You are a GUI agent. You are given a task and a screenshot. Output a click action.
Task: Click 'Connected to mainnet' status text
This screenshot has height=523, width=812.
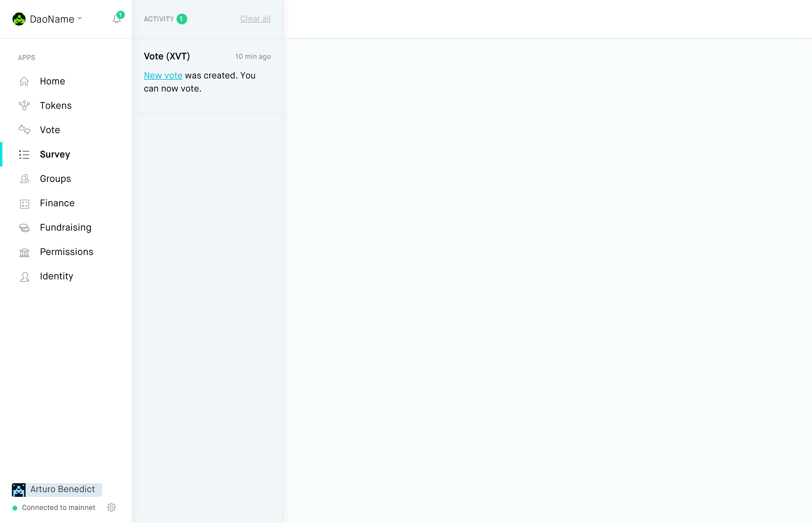[59, 507]
